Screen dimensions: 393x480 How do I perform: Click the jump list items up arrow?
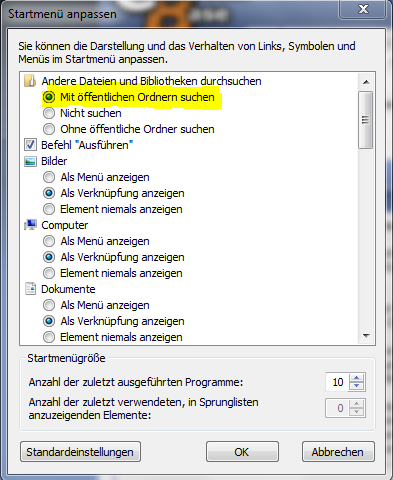tap(357, 404)
